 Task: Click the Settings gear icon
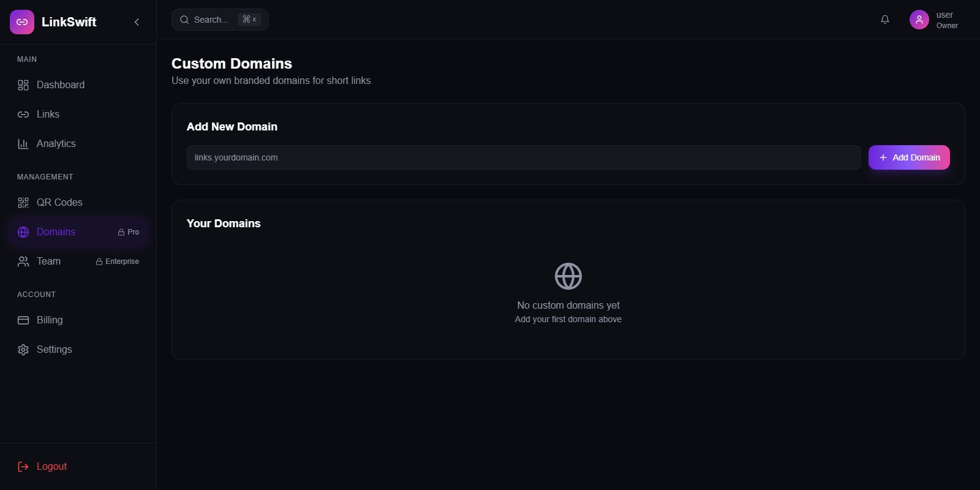23,350
